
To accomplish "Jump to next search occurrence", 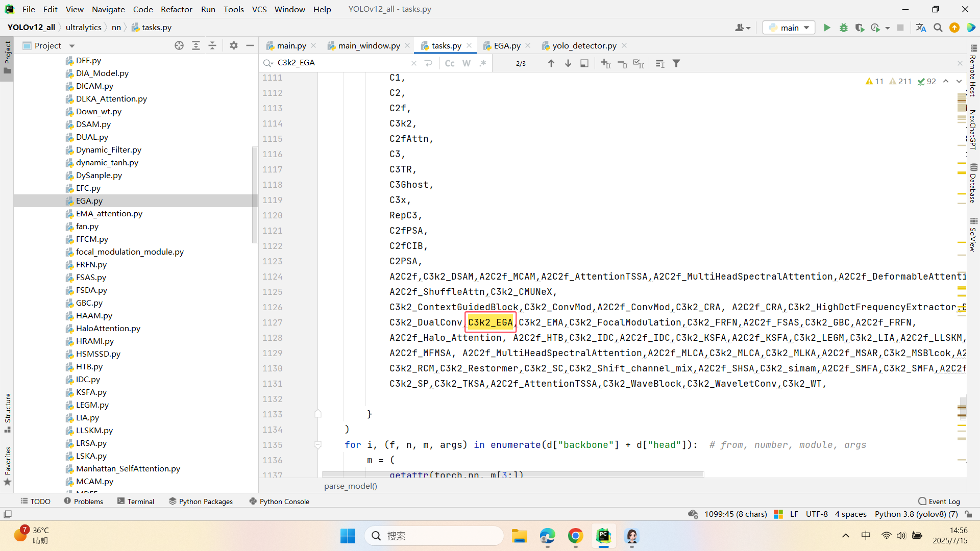I will pos(568,63).
